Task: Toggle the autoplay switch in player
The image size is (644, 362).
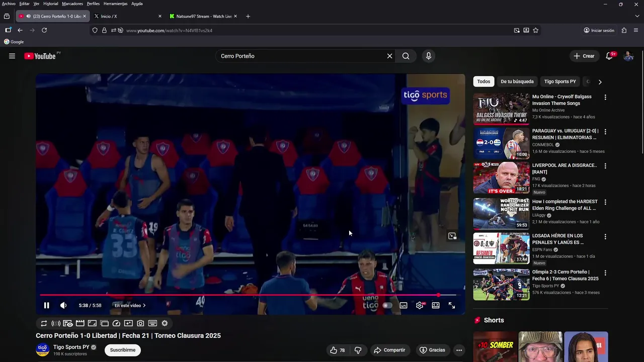Action: pos(387,305)
